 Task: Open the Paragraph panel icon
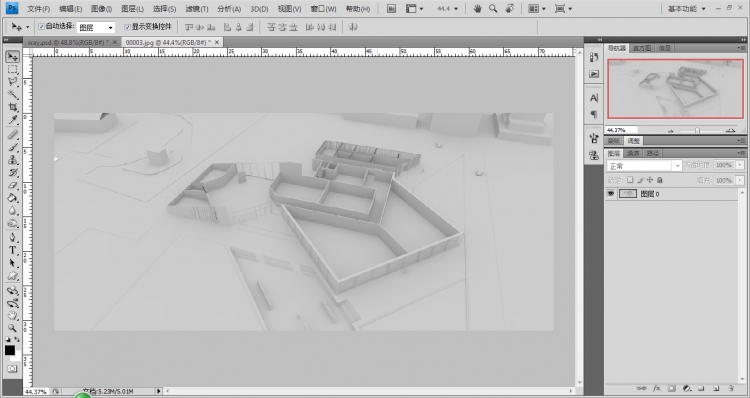pyautogui.click(x=594, y=114)
